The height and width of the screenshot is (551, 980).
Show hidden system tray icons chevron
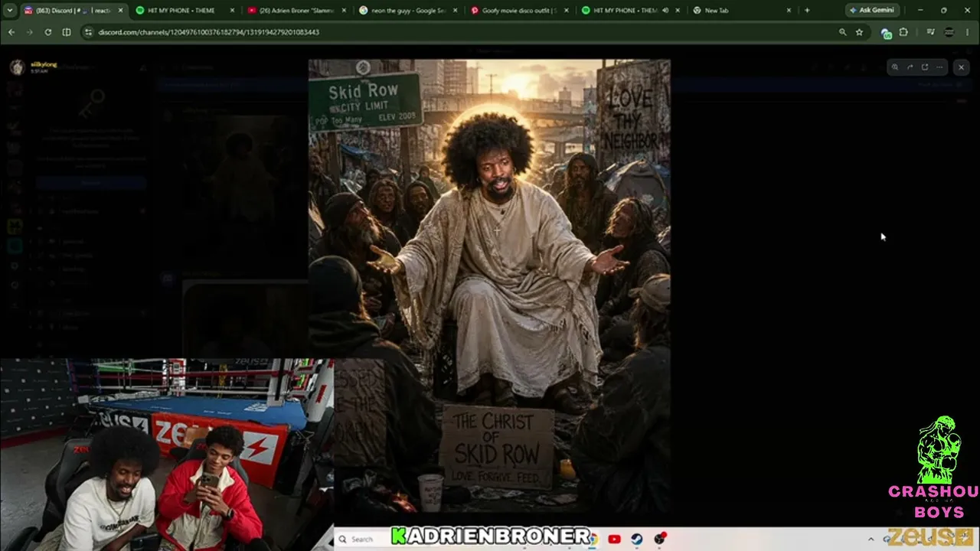871,539
